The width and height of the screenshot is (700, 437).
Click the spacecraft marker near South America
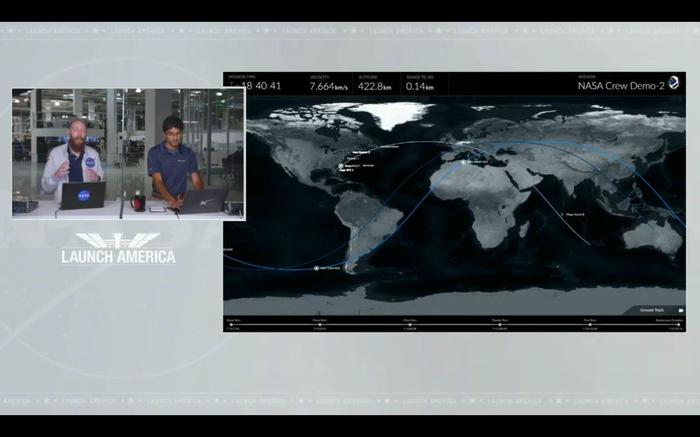(319, 268)
